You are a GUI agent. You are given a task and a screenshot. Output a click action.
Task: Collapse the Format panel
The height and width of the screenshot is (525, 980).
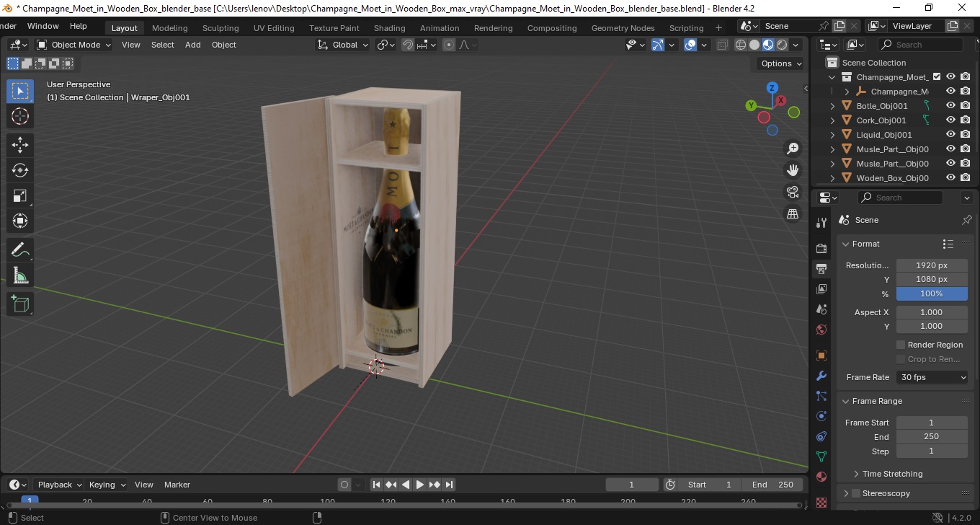tap(846, 244)
